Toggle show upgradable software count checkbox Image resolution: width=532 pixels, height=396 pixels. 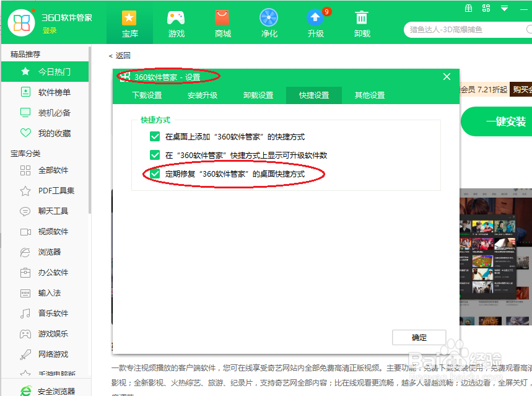155,155
